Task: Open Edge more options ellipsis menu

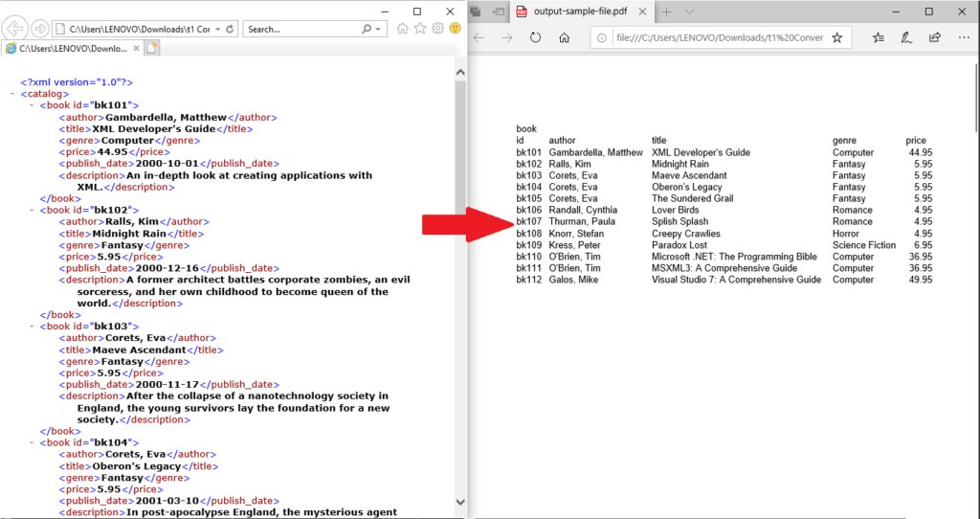Action: tap(962, 38)
